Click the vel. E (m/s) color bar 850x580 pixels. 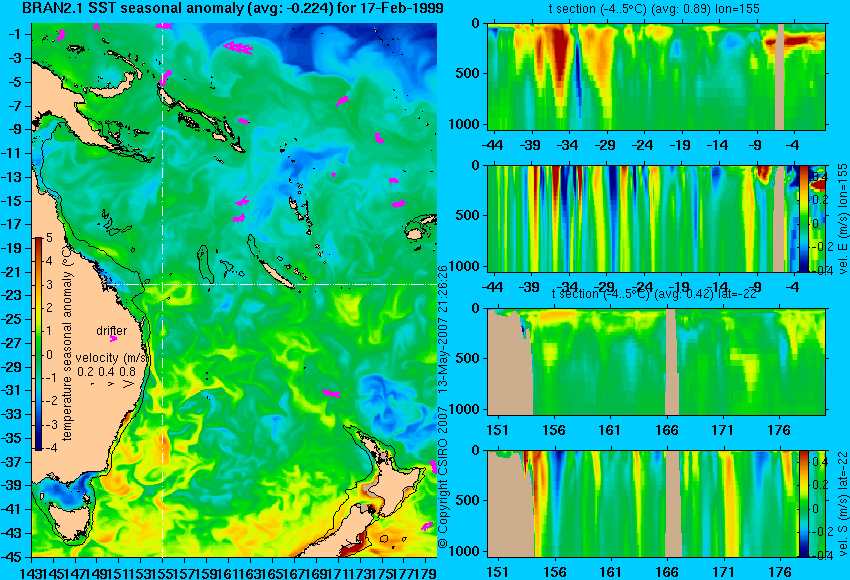(804, 218)
